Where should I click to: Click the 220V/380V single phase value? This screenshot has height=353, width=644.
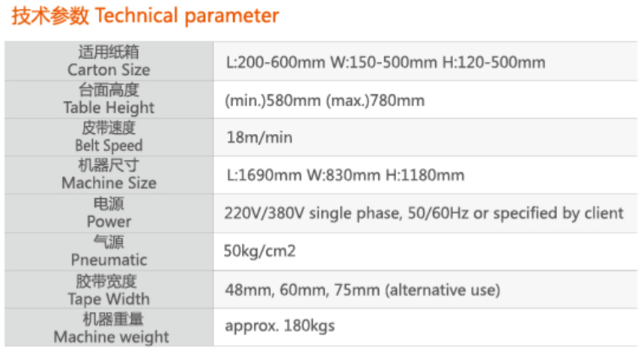[424, 214]
